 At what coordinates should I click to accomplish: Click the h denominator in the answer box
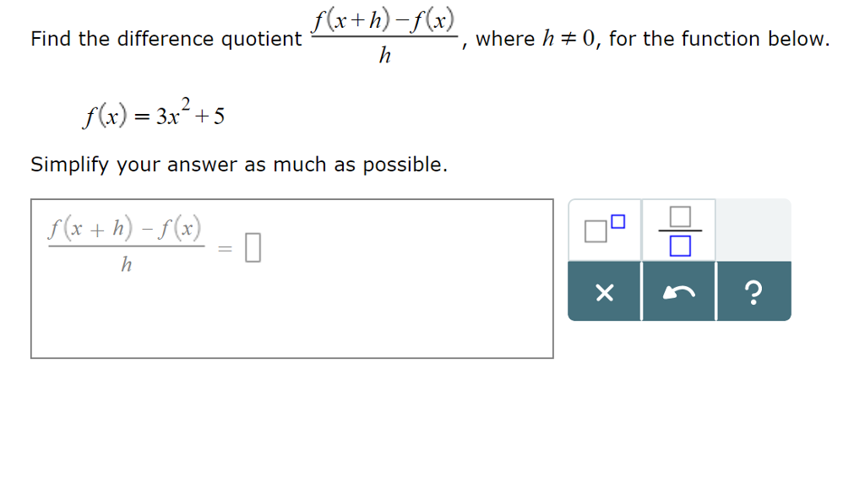tap(126, 265)
